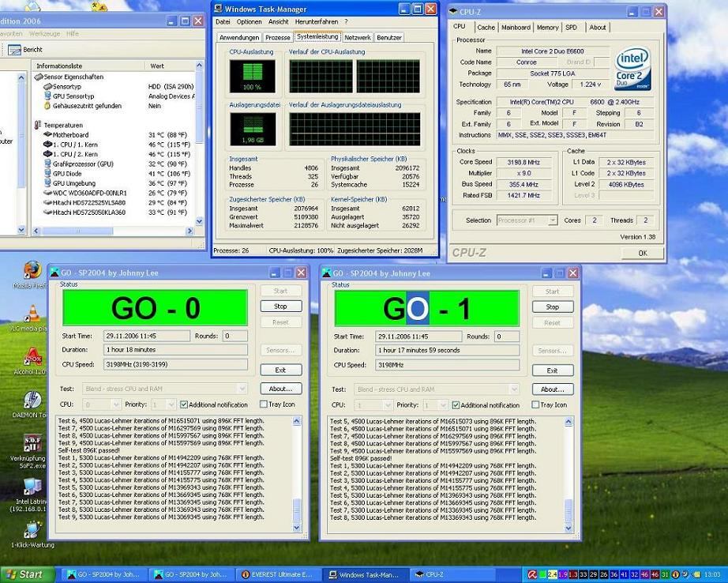Click the monitor icon beside GPU Diode
728x583 pixels.
[x=47, y=173]
